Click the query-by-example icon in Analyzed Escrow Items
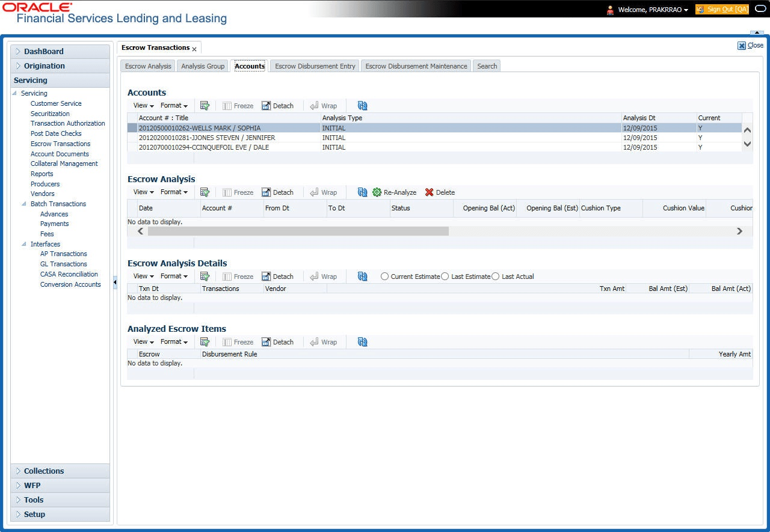This screenshot has height=532, width=770. (x=205, y=342)
